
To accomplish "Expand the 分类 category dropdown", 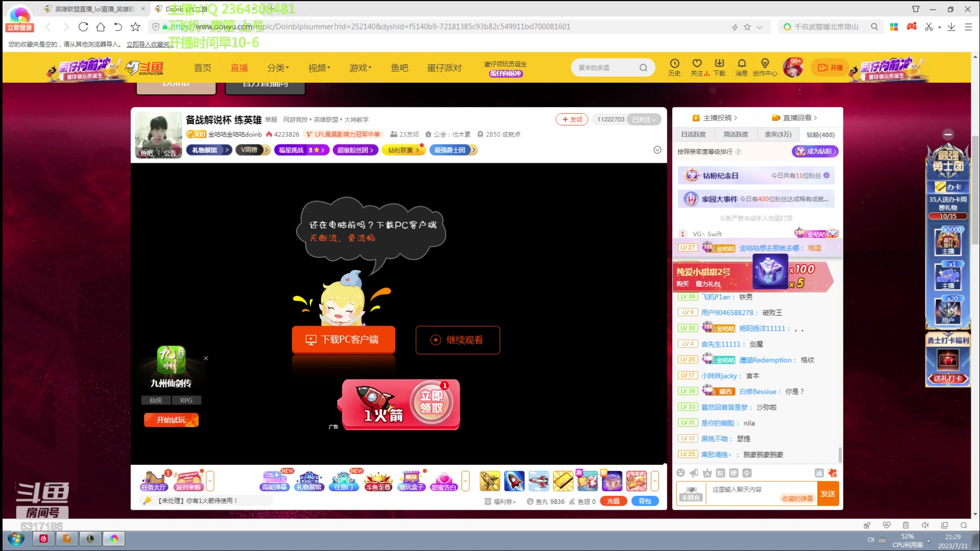I will pos(278,68).
